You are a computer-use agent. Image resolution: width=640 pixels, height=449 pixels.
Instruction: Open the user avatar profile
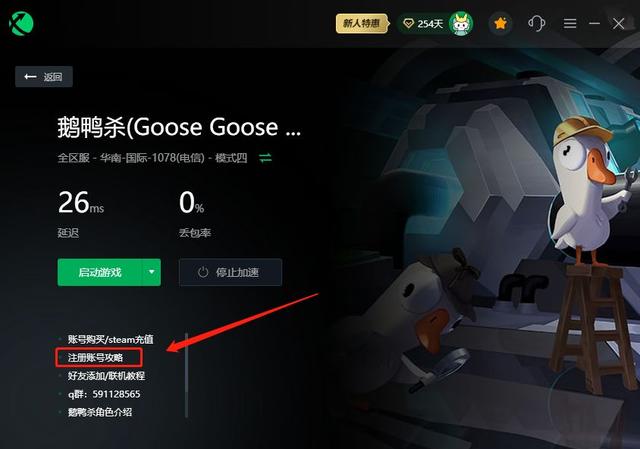click(461, 24)
